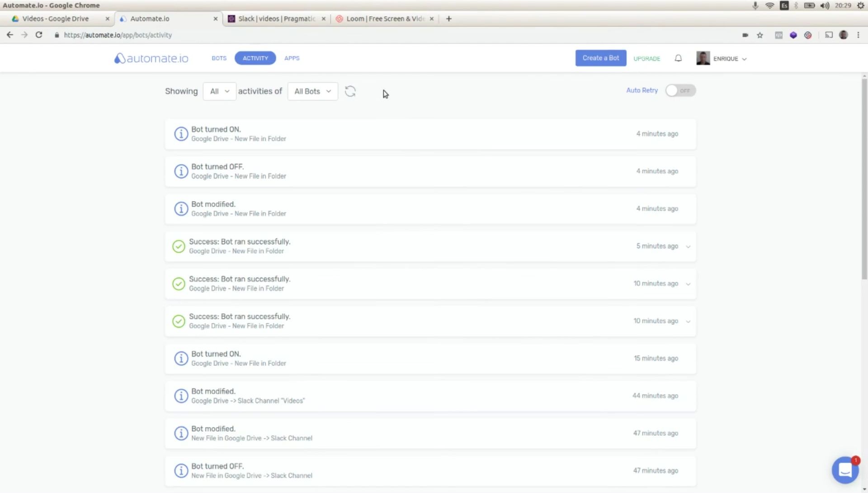Go back in browser history
The height and width of the screenshot is (493, 868).
[x=10, y=35]
